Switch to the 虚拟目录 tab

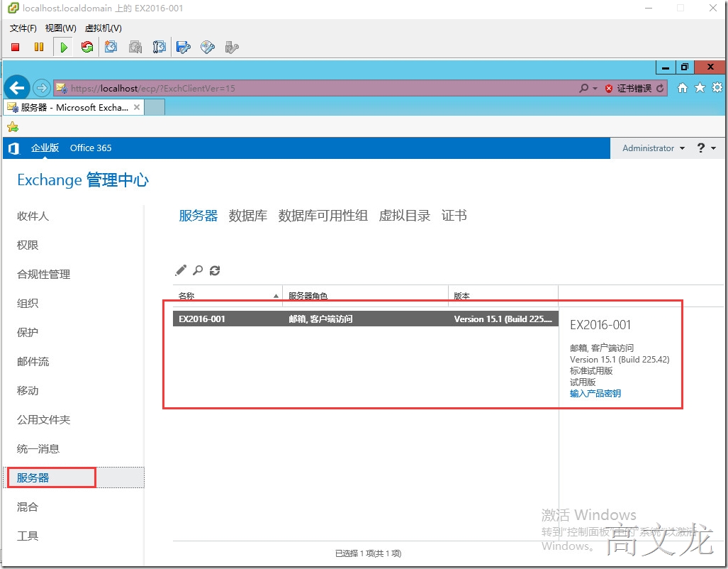(x=404, y=216)
